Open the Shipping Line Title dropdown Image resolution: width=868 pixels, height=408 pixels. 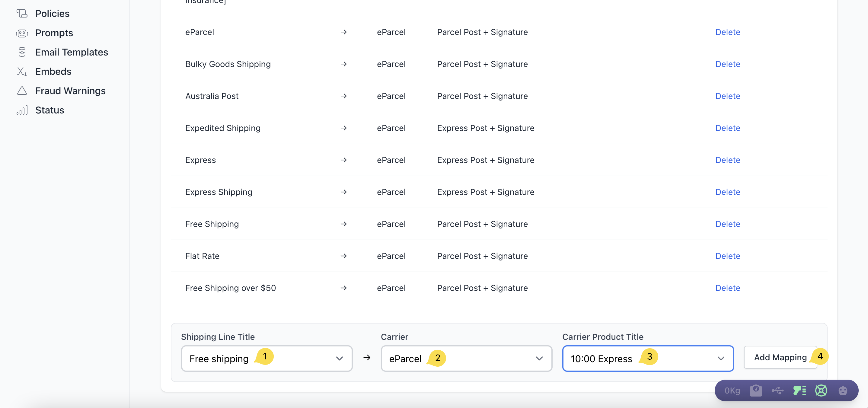(266, 359)
